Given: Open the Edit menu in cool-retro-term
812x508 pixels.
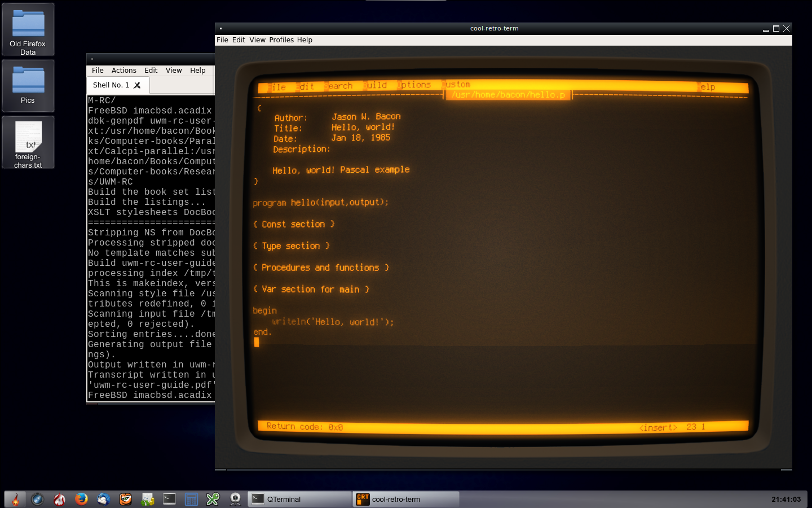Looking at the screenshot, I should (239, 40).
